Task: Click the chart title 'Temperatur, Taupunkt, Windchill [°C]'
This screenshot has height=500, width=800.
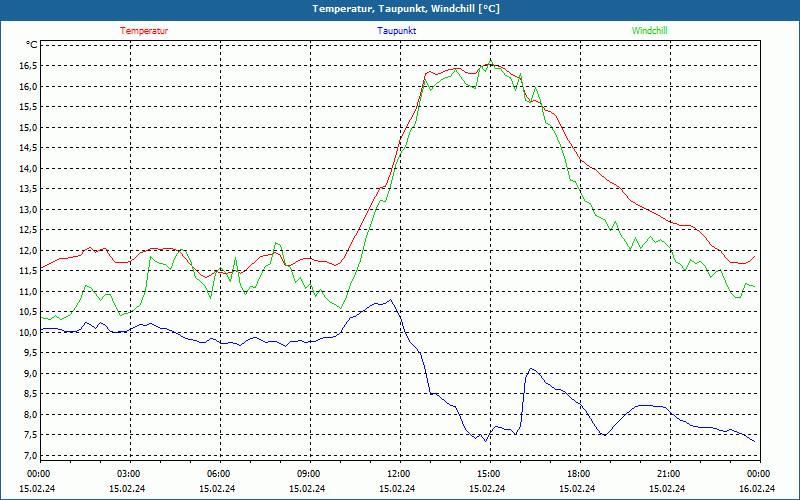Action: coord(406,9)
